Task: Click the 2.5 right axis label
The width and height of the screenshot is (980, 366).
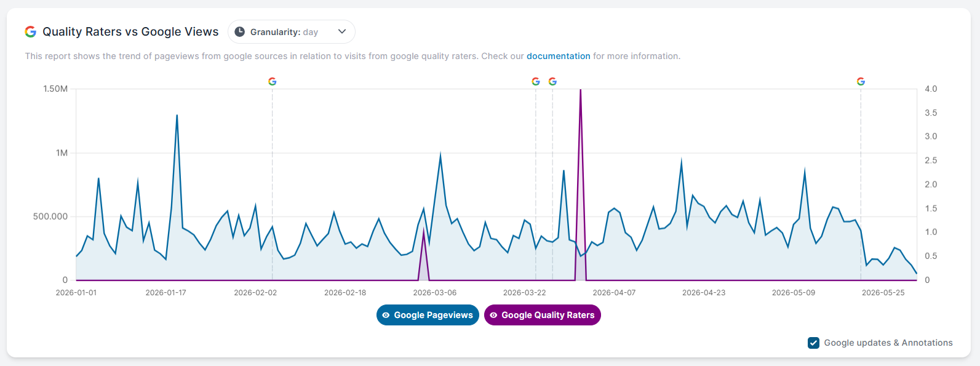Action: [931, 161]
